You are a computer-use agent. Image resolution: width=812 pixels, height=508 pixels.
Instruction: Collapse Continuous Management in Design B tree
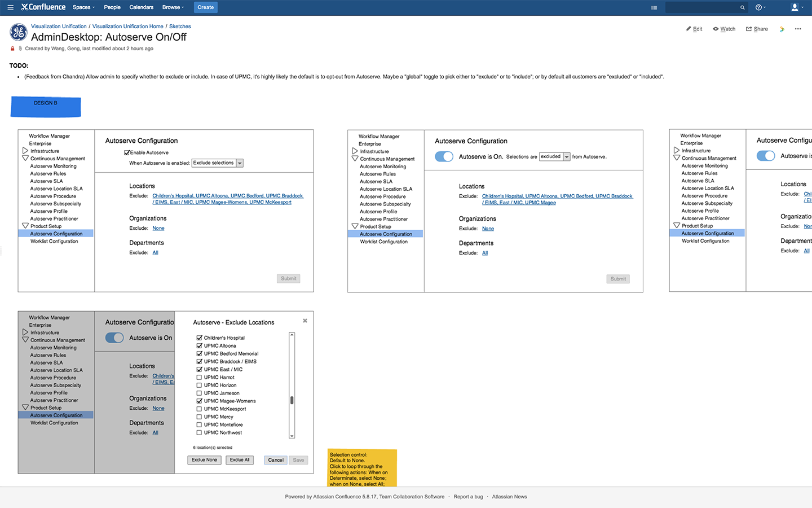pyautogui.click(x=25, y=158)
